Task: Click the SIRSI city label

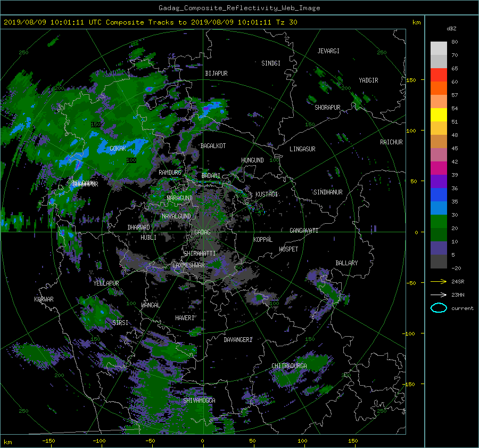Action: coord(120,323)
